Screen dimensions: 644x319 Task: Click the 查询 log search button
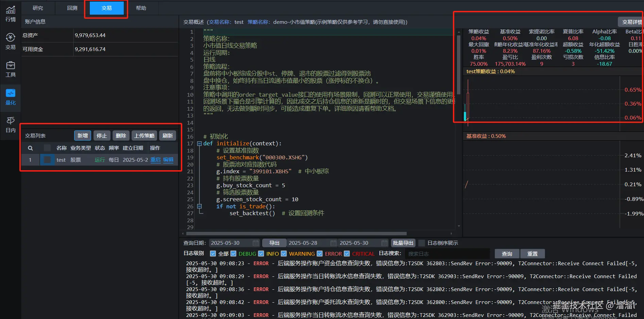[507, 254]
